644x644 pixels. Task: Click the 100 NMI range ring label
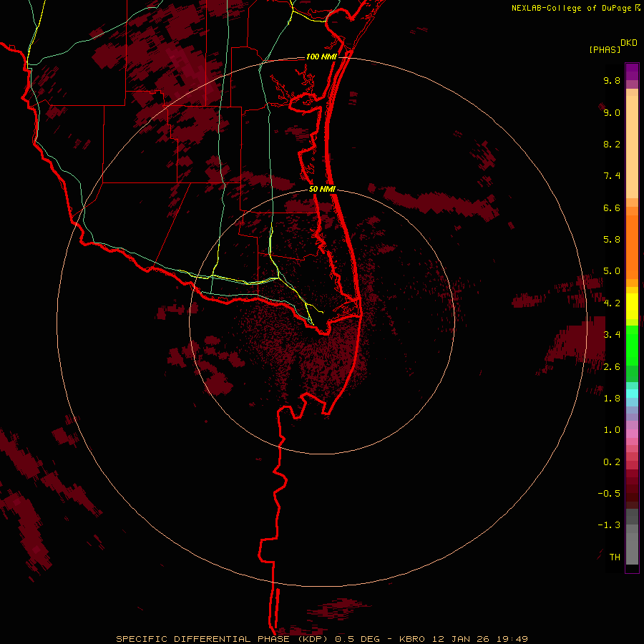tap(321, 57)
